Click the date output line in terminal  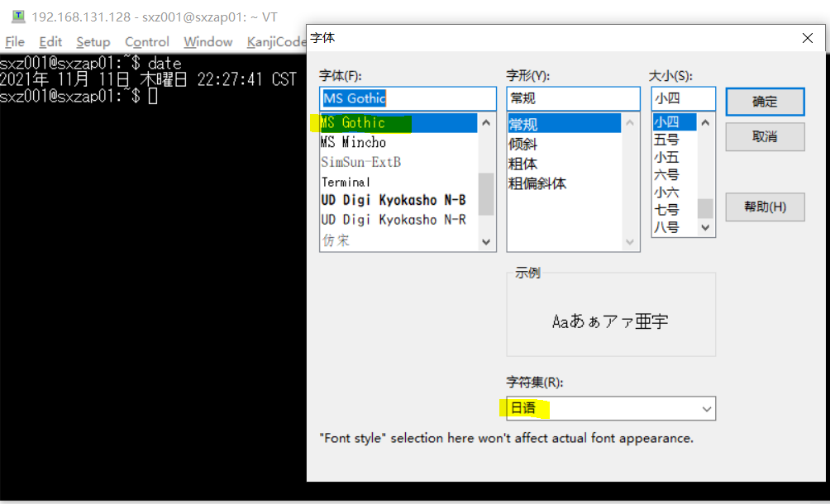[x=148, y=80]
